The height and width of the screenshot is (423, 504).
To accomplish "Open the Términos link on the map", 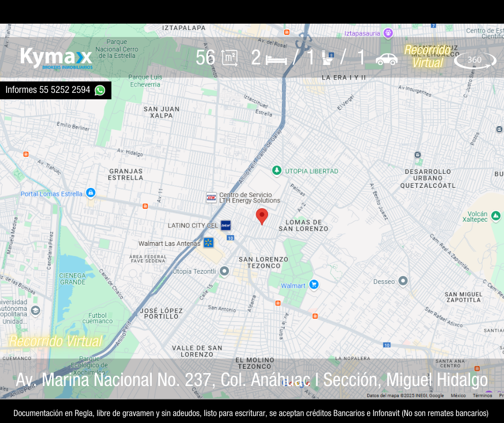I will tap(483, 395).
